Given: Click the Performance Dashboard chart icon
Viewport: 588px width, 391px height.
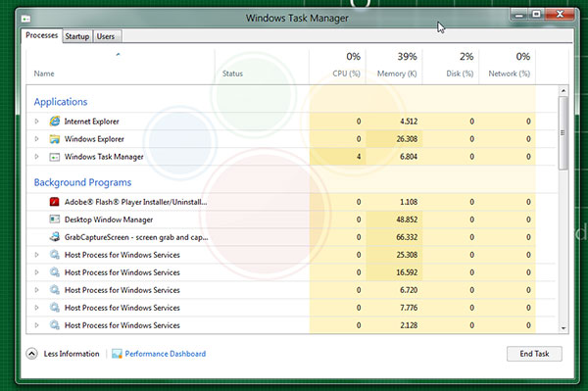Looking at the screenshot, I should click(x=117, y=354).
